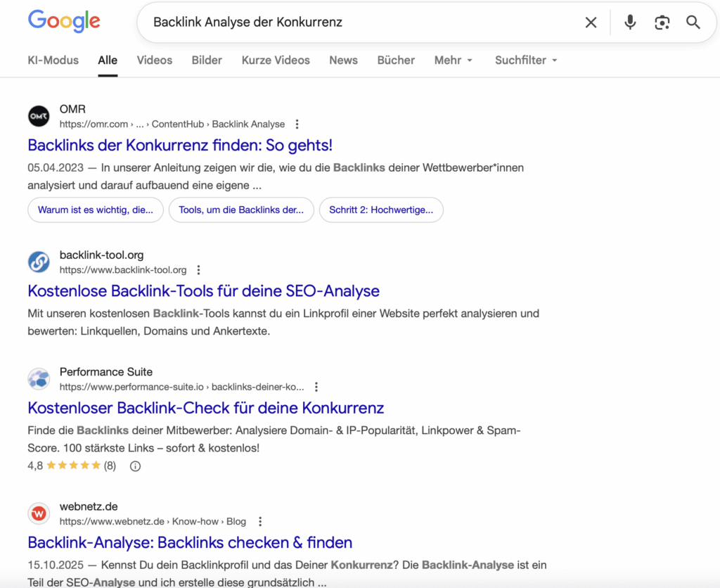Open 'Backlinks der Konkurrenz finden: So gehts!'

pos(180,145)
